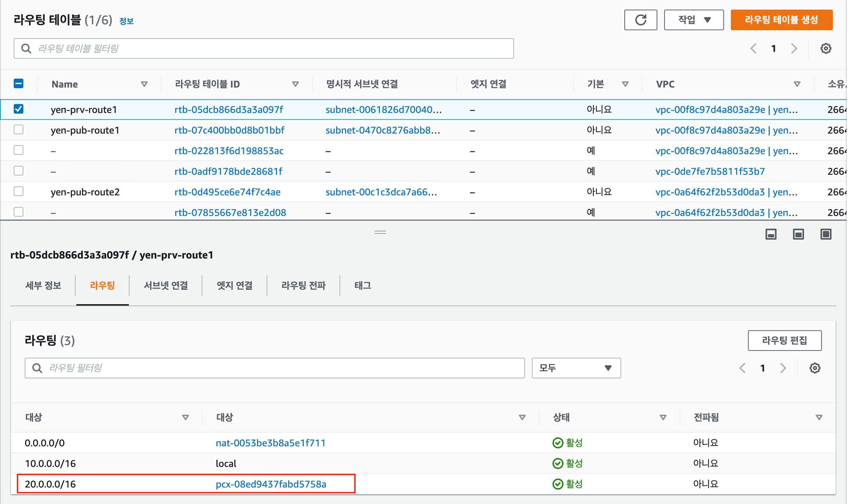Image resolution: width=848 pixels, height=504 pixels.
Task: Go to next page of routing tables
Action: click(x=794, y=48)
